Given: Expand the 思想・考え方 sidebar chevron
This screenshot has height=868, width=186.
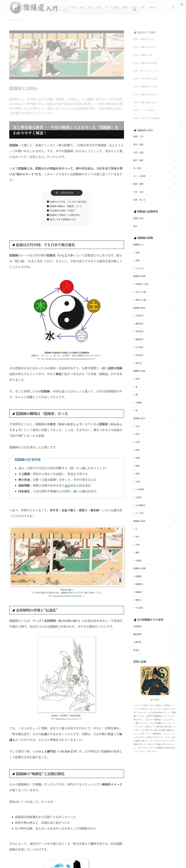Looking at the screenshot, I should tap(174, 200).
